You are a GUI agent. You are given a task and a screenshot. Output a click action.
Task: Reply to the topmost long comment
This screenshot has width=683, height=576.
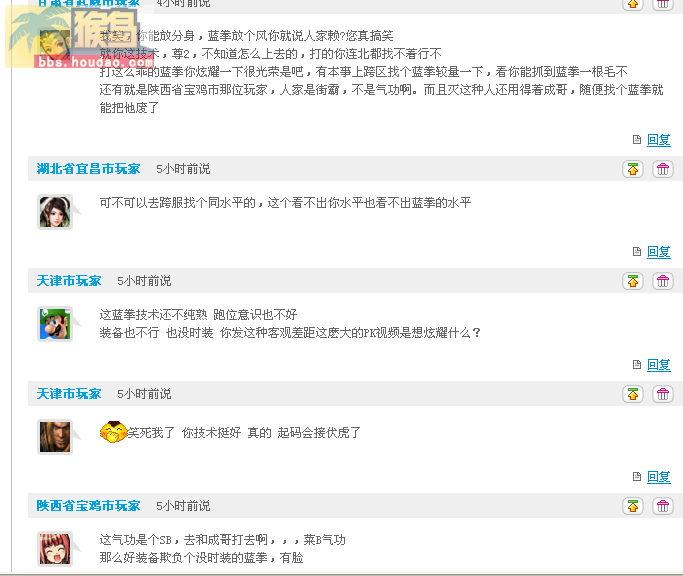(x=658, y=140)
